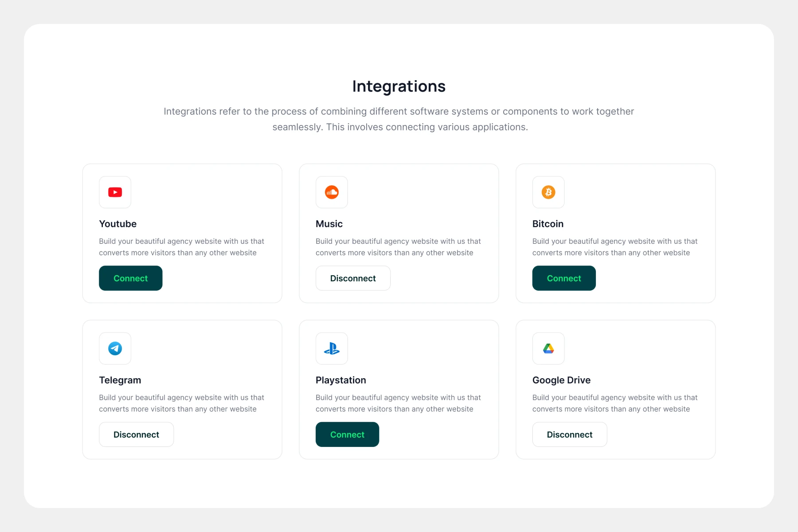The image size is (798, 532).
Task: Click the Integrations page heading
Action: 399,86
